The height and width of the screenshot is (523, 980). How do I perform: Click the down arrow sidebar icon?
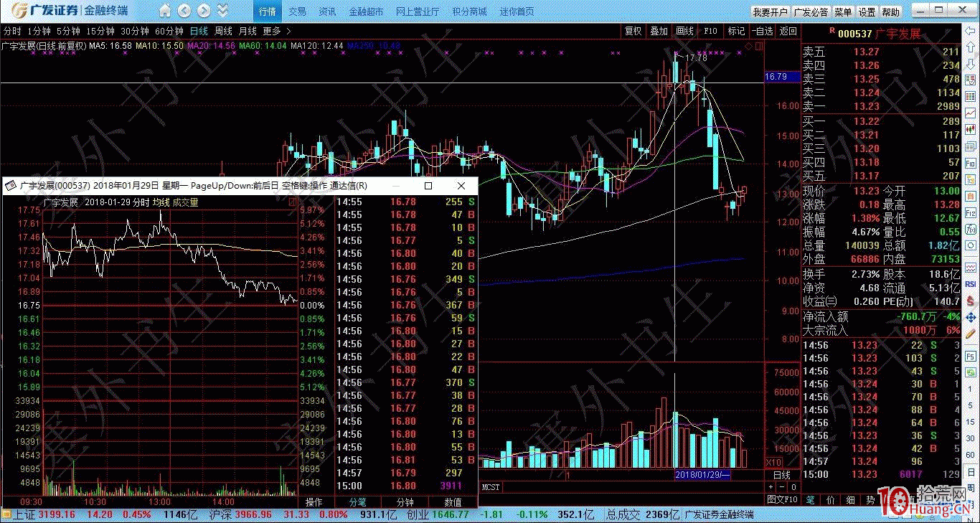click(971, 65)
